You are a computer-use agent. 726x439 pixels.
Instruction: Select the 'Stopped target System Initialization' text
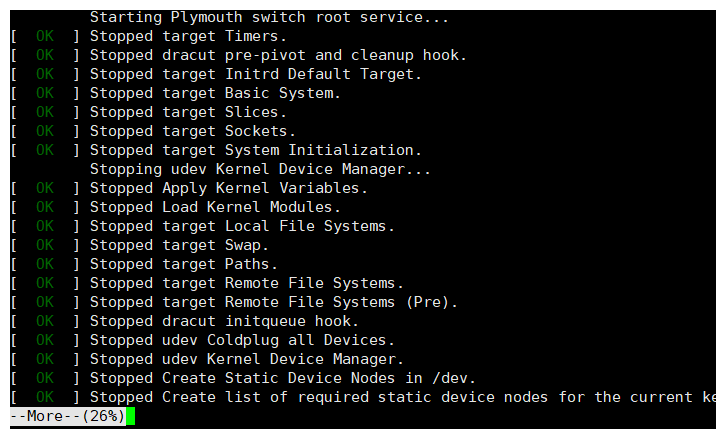(x=256, y=151)
